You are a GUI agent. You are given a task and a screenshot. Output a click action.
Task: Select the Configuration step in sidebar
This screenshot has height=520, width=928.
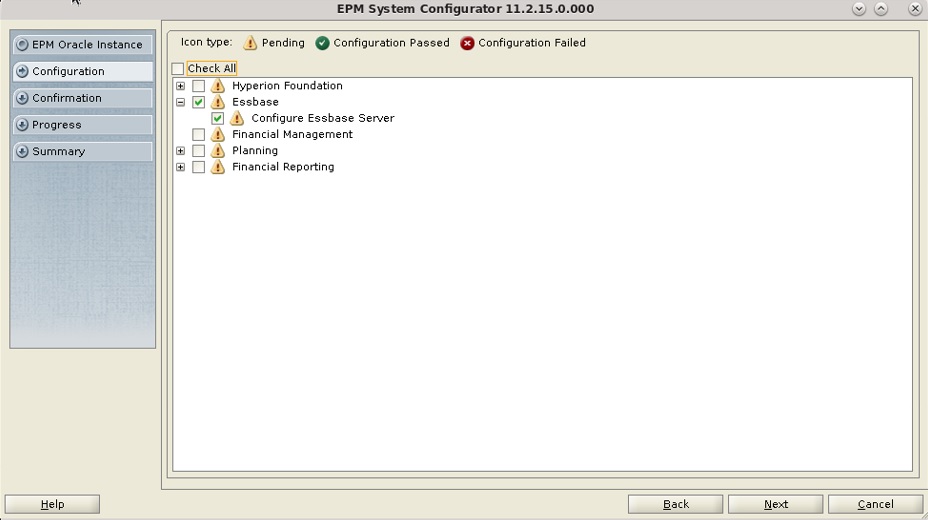pyautogui.click(x=82, y=71)
